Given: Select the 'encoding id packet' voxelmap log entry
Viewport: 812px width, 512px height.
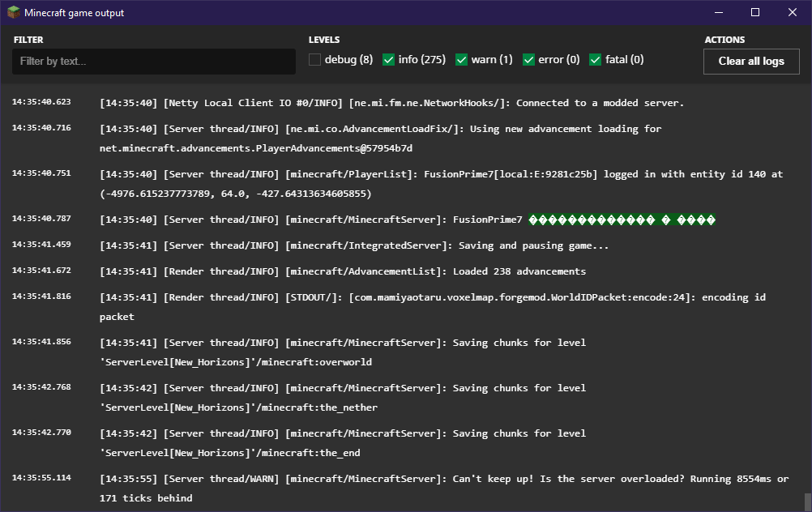Looking at the screenshot, I should (432, 306).
